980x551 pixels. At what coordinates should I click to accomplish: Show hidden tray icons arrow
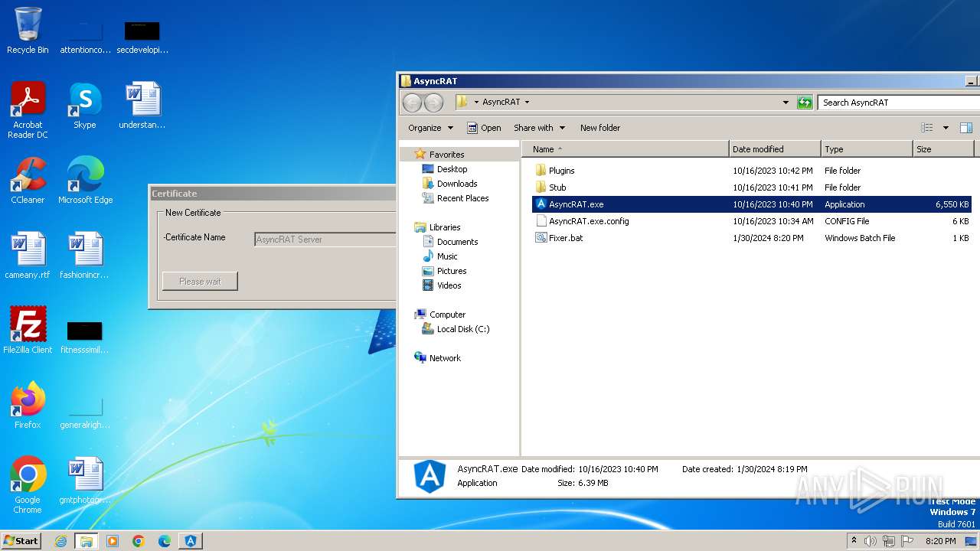point(854,541)
